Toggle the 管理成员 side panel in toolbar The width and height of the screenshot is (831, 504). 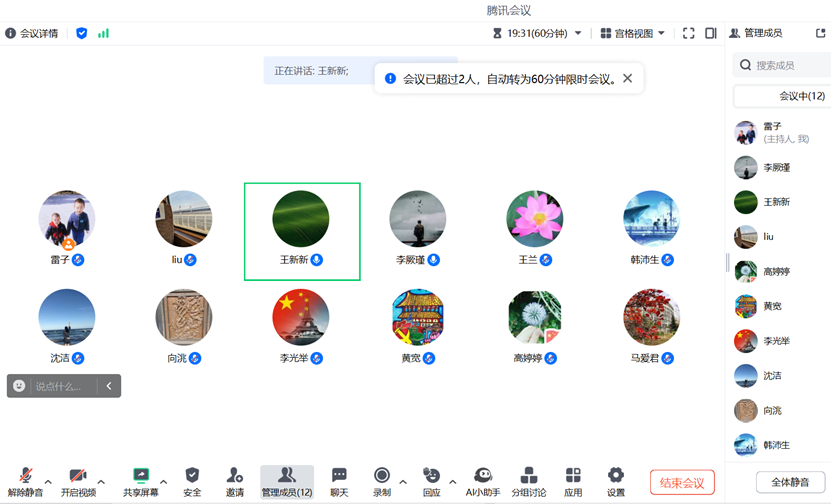287,481
